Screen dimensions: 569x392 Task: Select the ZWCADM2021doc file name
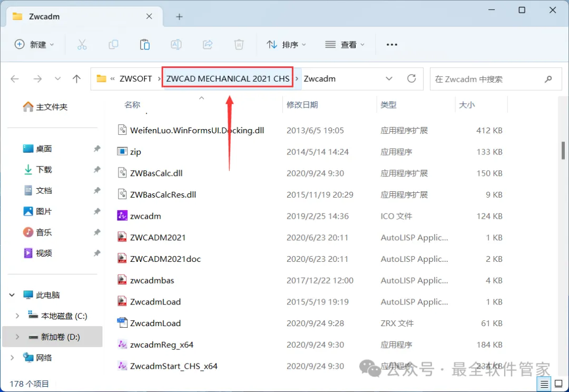[165, 259]
